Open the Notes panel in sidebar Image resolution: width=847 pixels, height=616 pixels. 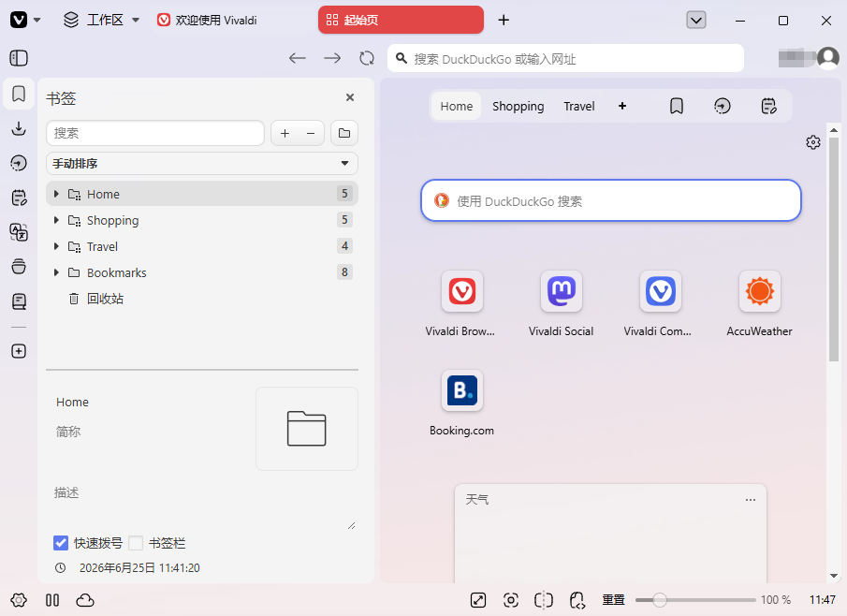(x=19, y=198)
